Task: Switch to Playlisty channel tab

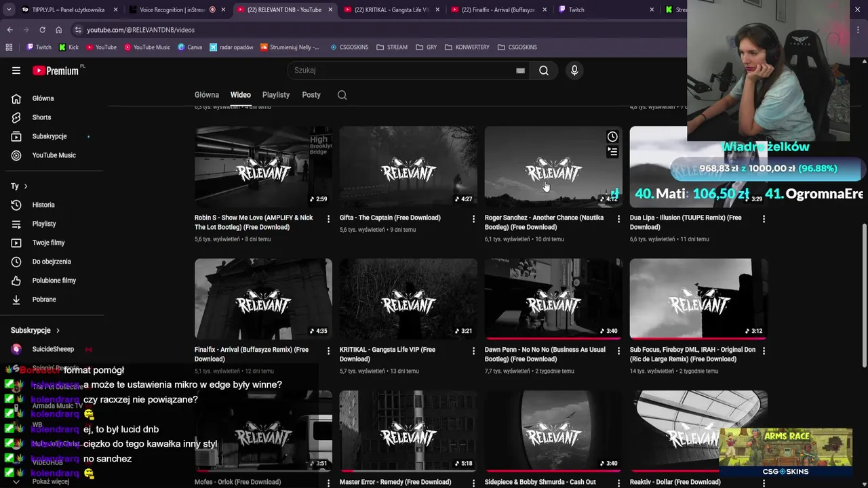Action: (x=276, y=95)
